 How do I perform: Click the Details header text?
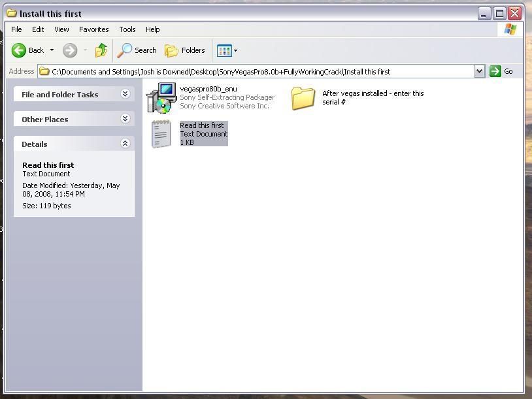[35, 144]
